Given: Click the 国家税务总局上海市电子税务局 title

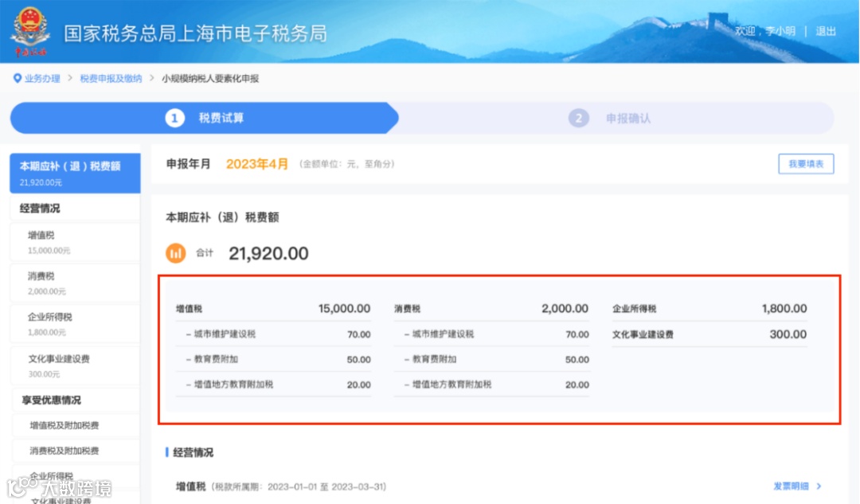Looking at the screenshot, I should coord(195,33).
